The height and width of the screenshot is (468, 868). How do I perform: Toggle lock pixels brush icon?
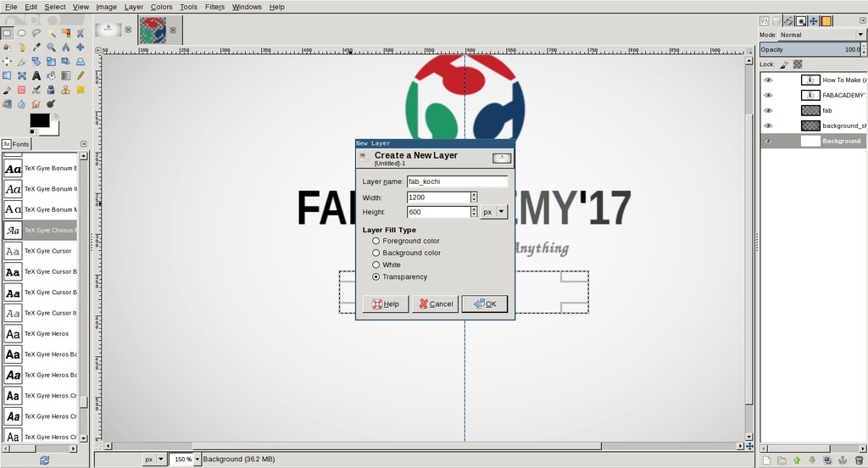pyautogui.click(x=784, y=64)
